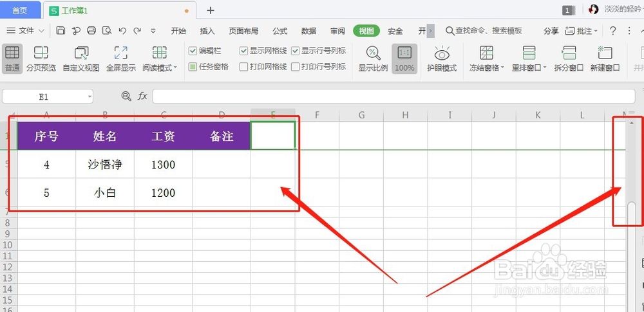Click the 冻结窗格 freeze panes icon
Viewport: 644px width, 312px height.
[486, 53]
